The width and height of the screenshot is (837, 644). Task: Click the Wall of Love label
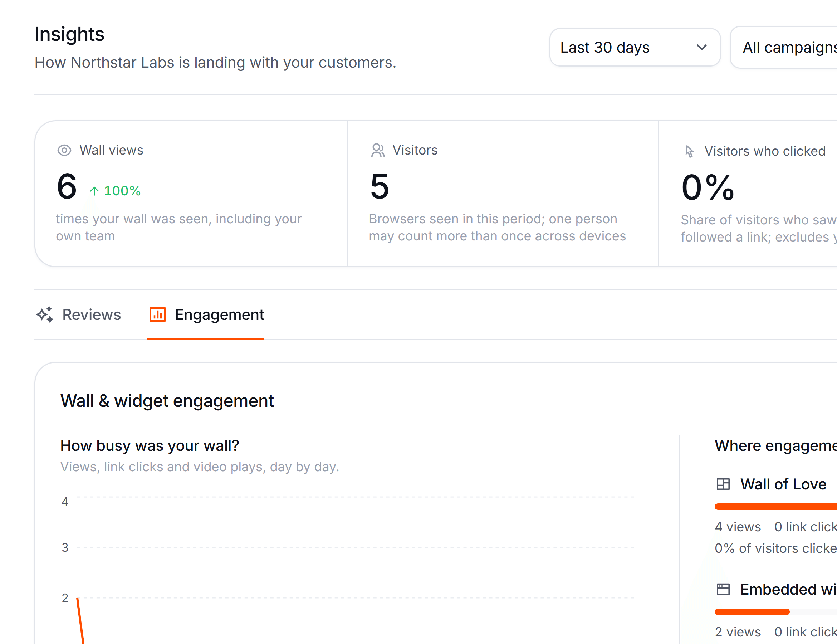coord(783,484)
